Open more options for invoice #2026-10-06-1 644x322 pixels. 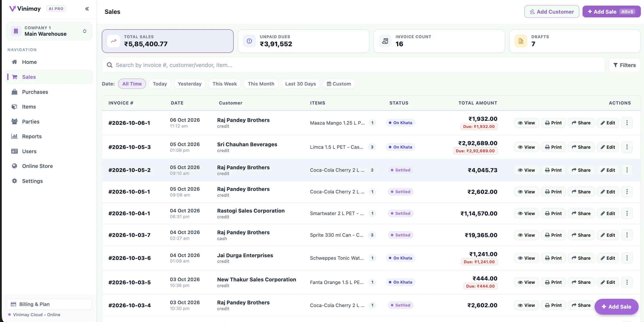[627, 123]
